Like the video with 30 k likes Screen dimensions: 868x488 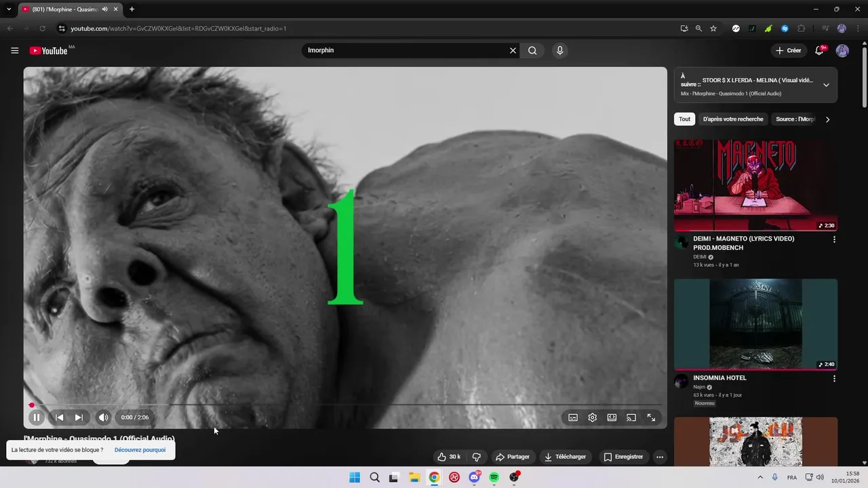449,457
